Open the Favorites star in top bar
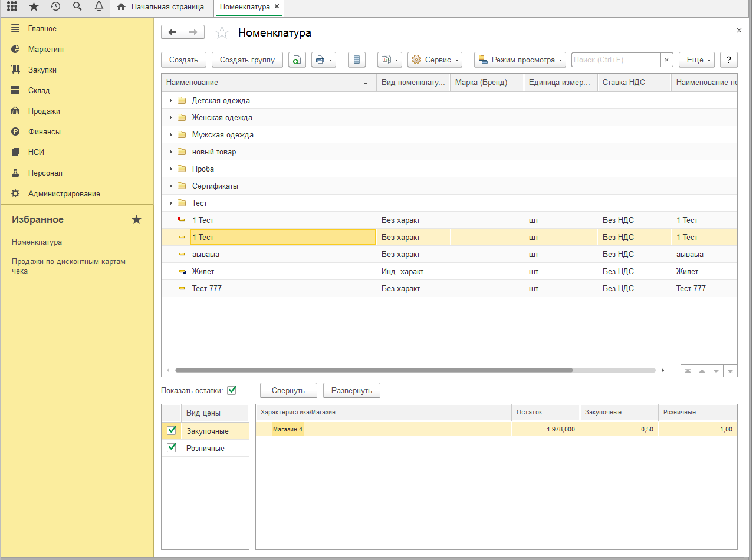Viewport: 756px width, 560px height. [x=34, y=6]
